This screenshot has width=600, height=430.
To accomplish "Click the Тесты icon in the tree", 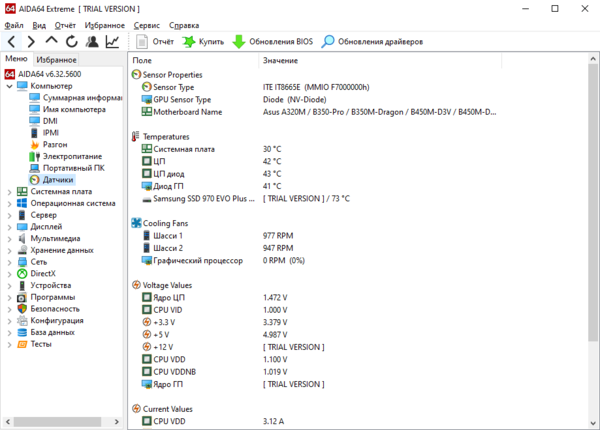I will click(22, 344).
